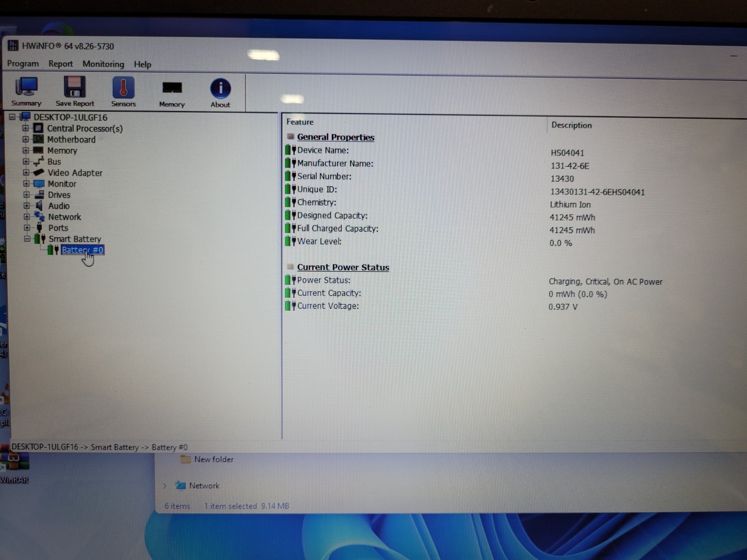Image resolution: width=747 pixels, height=560 pixels.
Task: Click the Feature column header
Action: click(x=300, y=122)
